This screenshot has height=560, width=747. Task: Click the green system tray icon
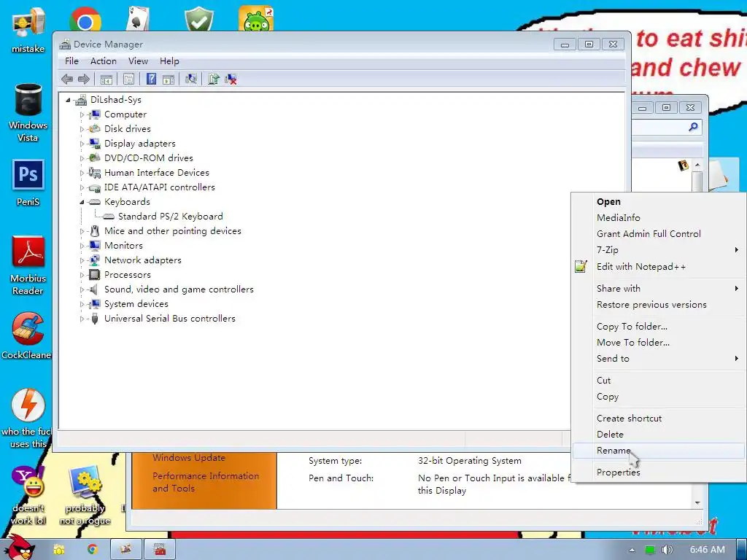point(650,550)
